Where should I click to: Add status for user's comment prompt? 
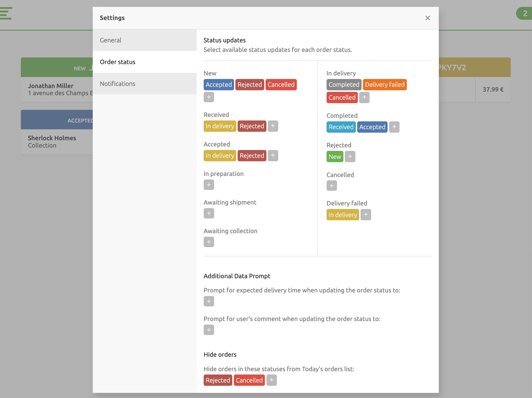click(209, 330)
